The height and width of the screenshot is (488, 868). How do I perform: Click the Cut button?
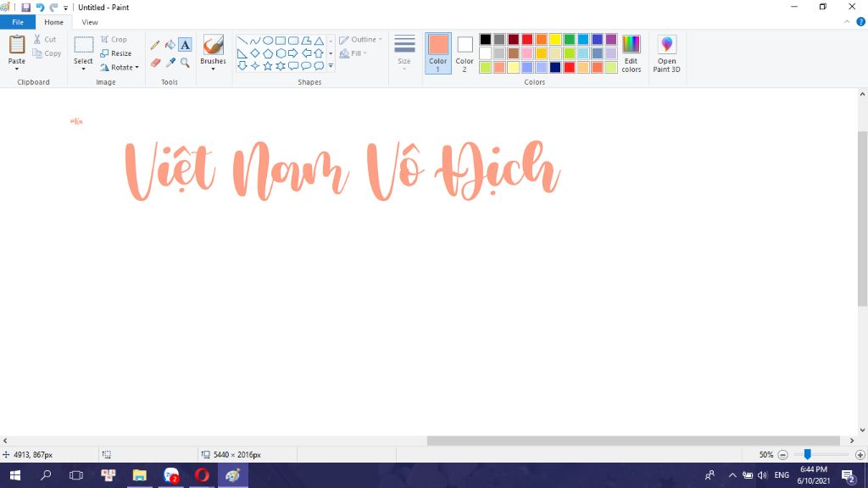point(45,39)
